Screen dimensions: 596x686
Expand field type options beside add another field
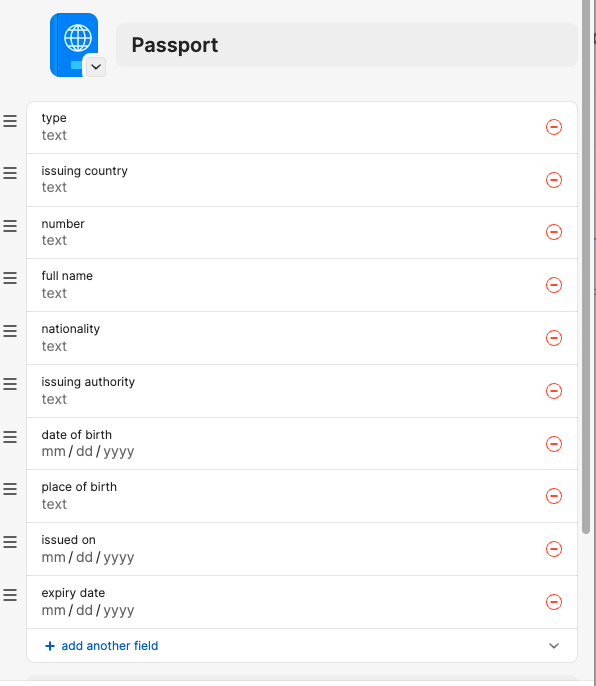(x=554, y=646)
